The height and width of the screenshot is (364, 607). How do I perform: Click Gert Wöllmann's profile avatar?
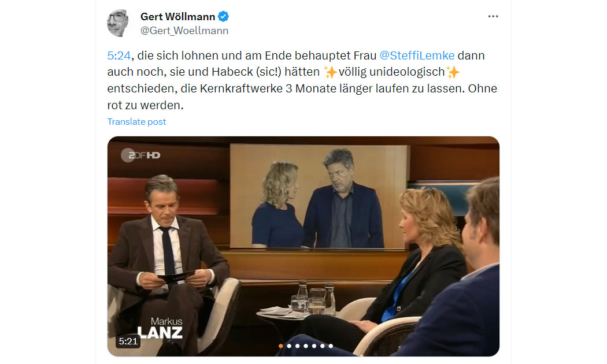[x=119, y=23]
